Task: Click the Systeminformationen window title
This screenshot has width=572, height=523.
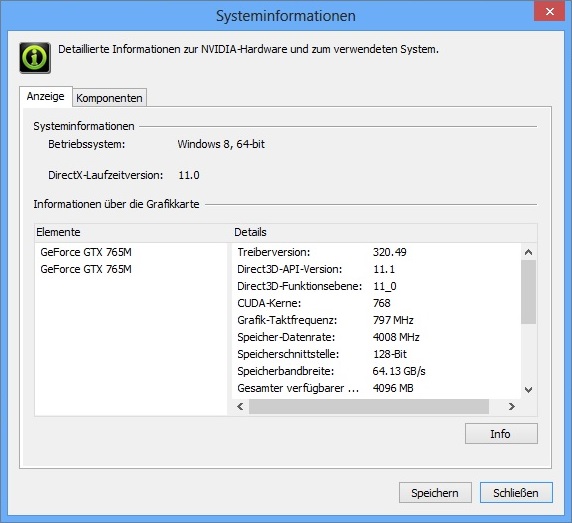Action: click(x=286, y=16)
